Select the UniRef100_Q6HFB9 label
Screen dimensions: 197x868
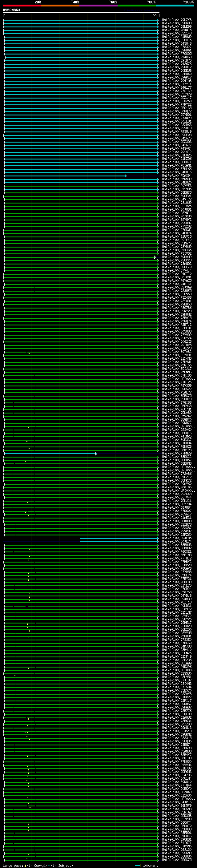click(x=176, y=582)
